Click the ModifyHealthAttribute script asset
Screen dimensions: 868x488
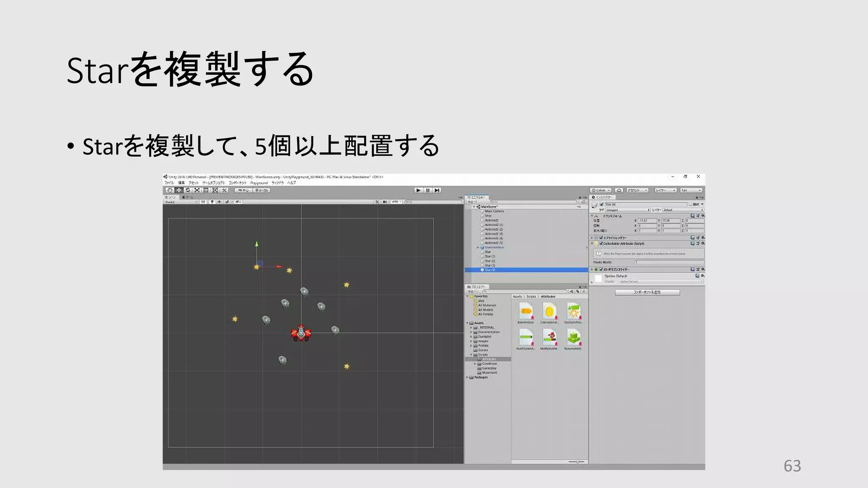pyautogui.click(x=550, y=340)
